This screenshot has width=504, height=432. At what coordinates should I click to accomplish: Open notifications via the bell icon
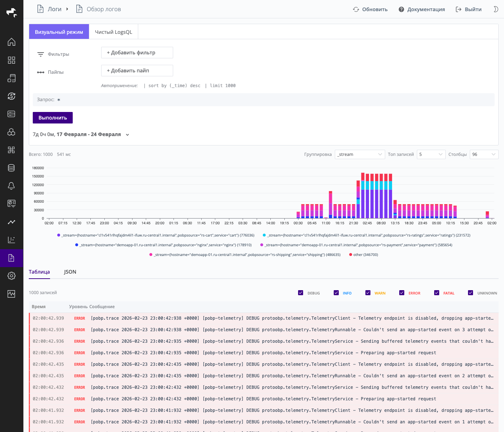(12, 186)
